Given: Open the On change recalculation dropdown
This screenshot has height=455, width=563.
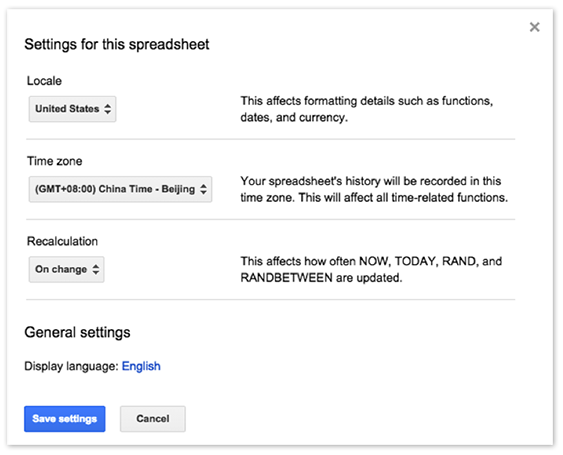Looking at the screenshot, I should tap(66, 269).
